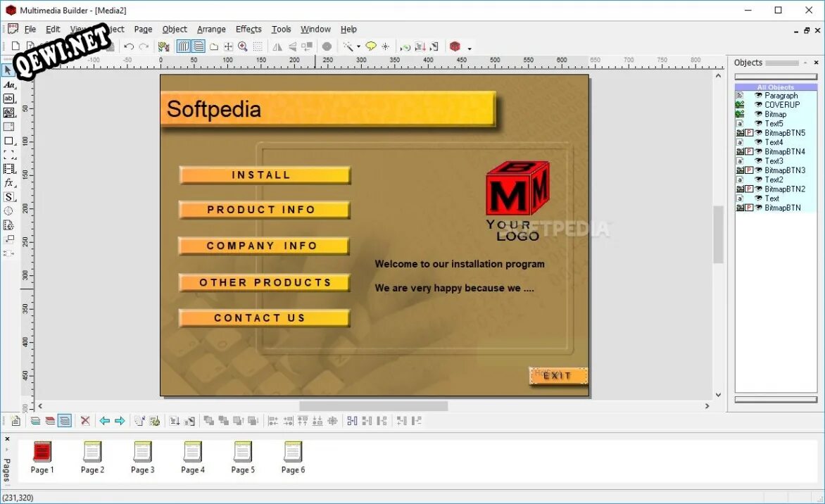Click the COMPANY INFO button on canvas
Viewport: 825px width, 504px height.
pyautogui.click(x=263, y=246)
